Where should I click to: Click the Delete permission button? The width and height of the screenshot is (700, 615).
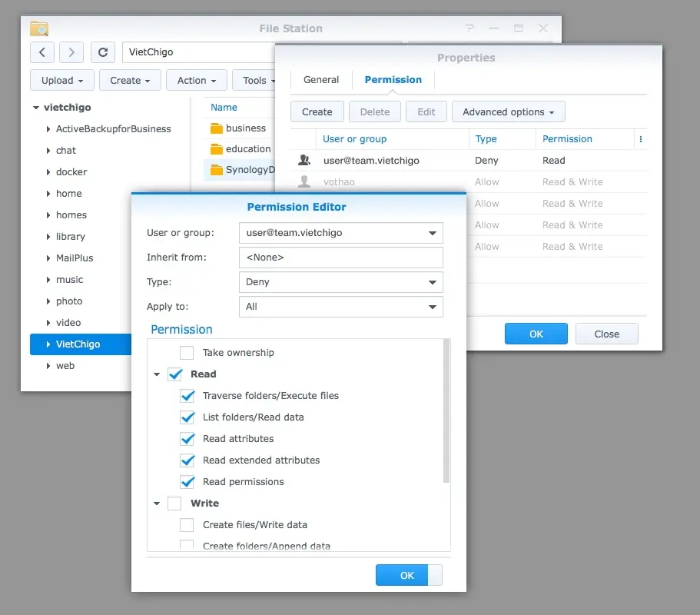[x=374, y=111]
